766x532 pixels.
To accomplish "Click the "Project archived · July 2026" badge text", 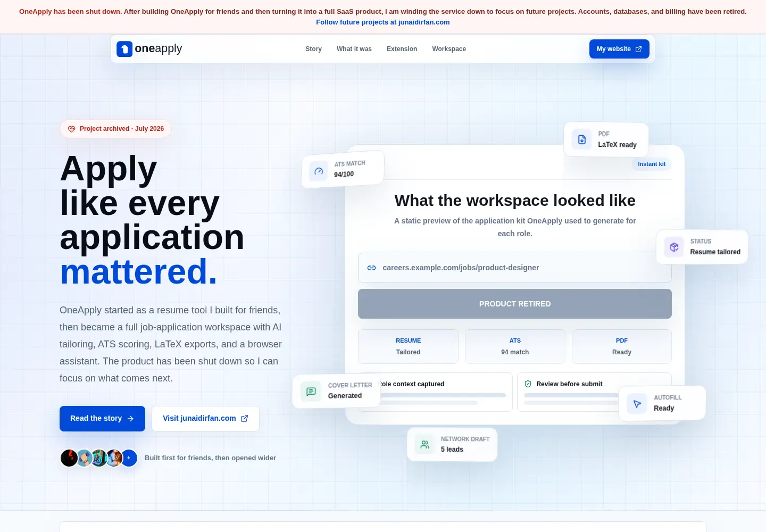I will (122, 129).
